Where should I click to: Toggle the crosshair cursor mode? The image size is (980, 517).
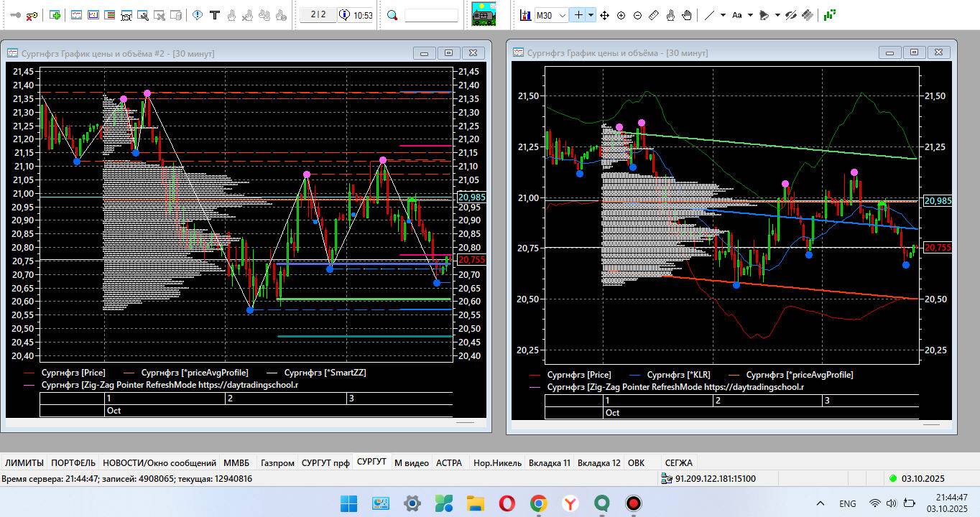pos(578,15)
